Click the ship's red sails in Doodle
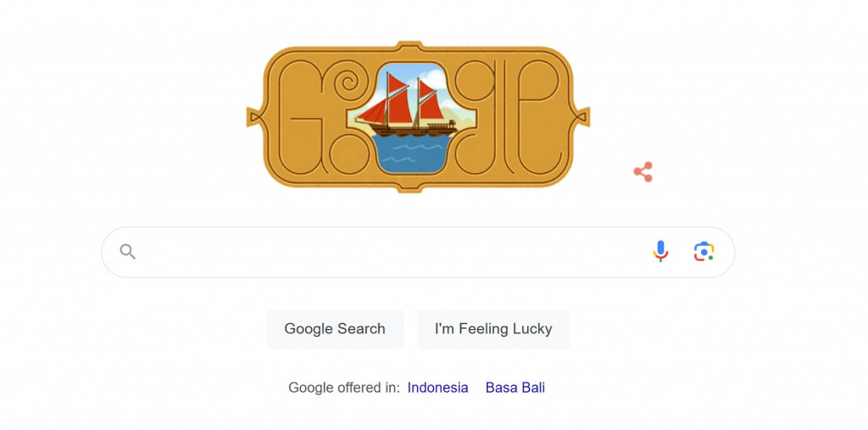 point(383,107)
